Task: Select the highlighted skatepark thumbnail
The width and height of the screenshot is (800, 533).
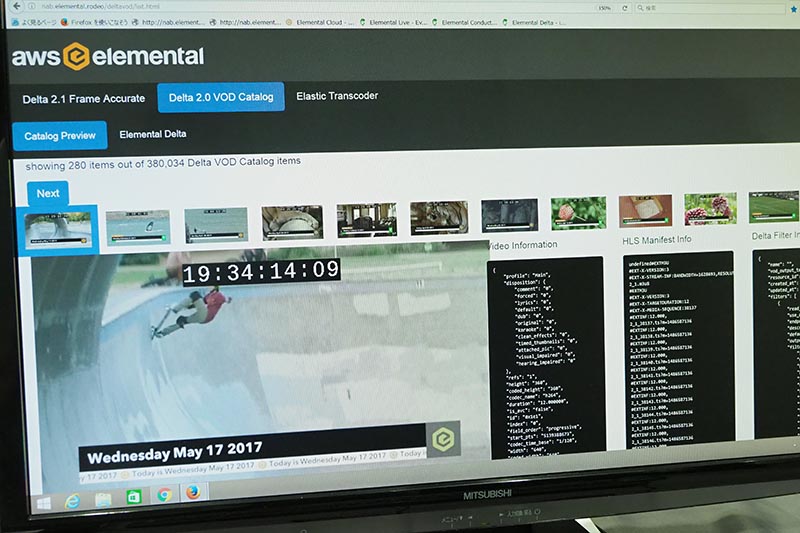Action: (x=58, y=229)
